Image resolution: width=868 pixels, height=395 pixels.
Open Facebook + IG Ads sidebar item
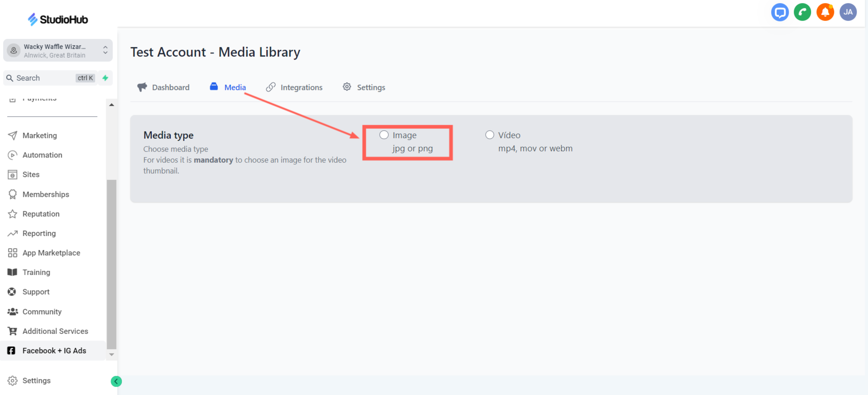click(x=54, y=351)
